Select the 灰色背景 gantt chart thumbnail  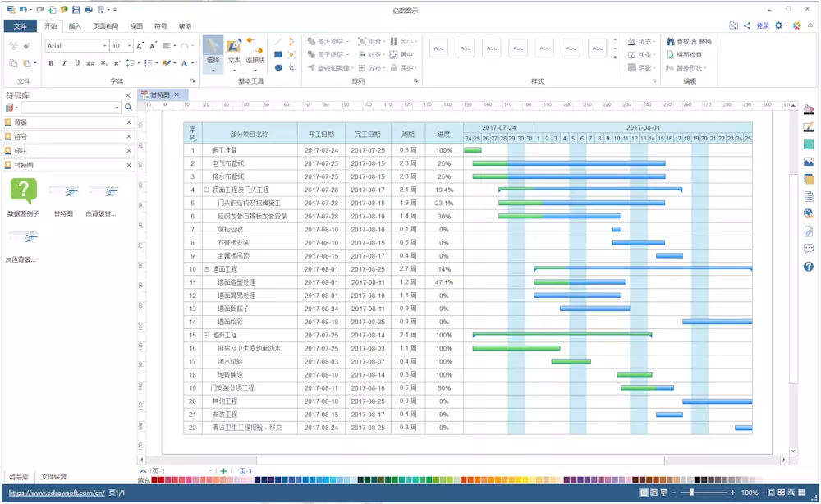click(24, 237)
